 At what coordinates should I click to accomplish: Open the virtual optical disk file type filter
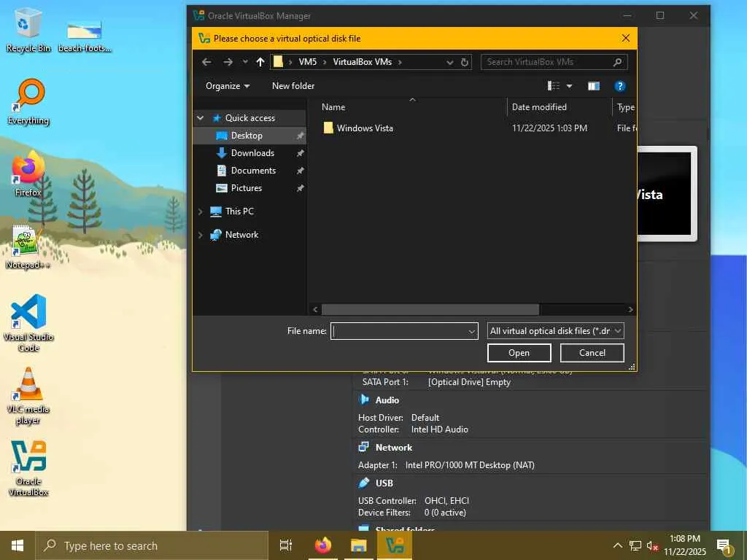point(555,331)
